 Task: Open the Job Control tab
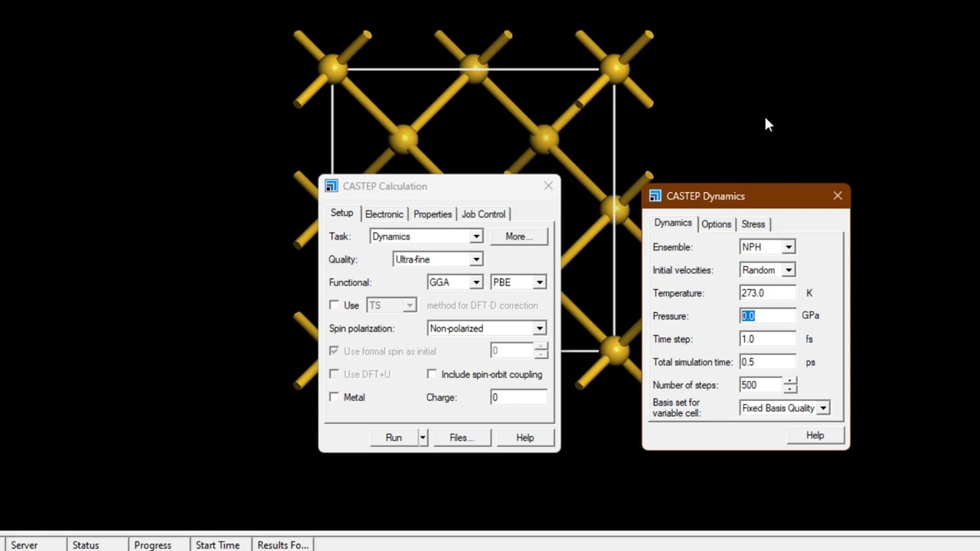tap(483, 214)
